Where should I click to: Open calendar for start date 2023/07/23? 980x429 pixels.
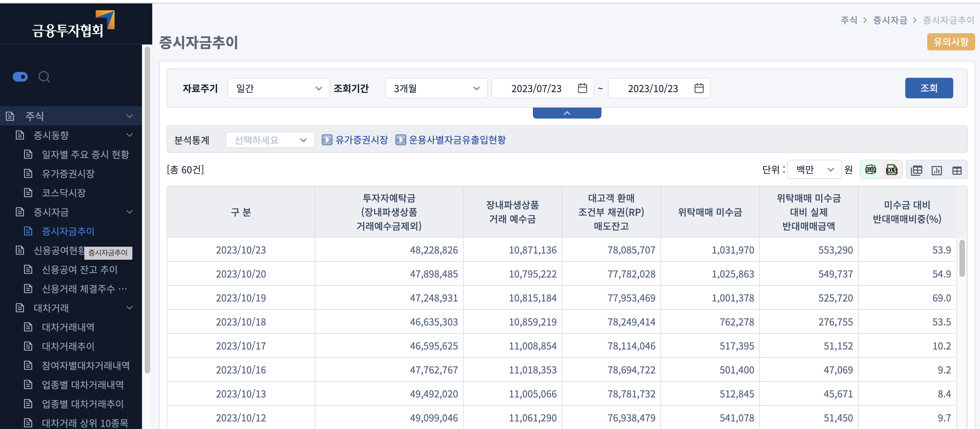582,88
